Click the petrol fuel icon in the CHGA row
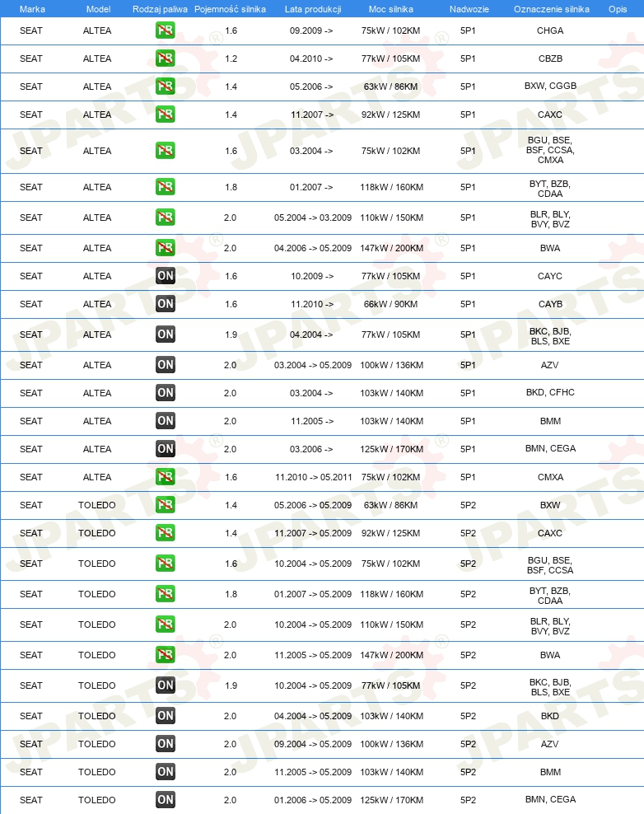Image resolution: width=644 pixels, height=814 pixels. pos(165,30)
